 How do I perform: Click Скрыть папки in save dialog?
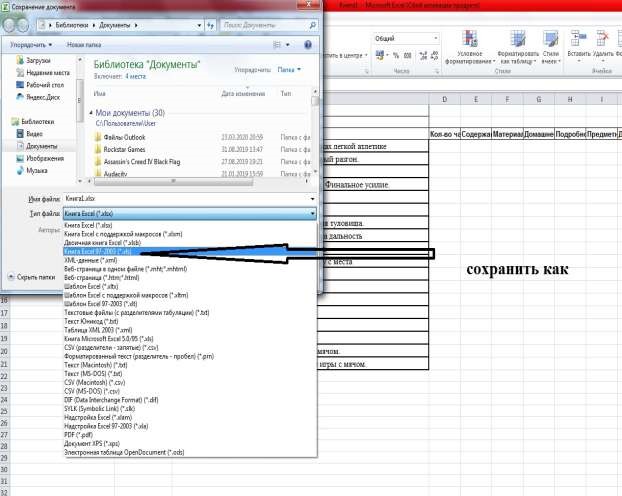32,277
